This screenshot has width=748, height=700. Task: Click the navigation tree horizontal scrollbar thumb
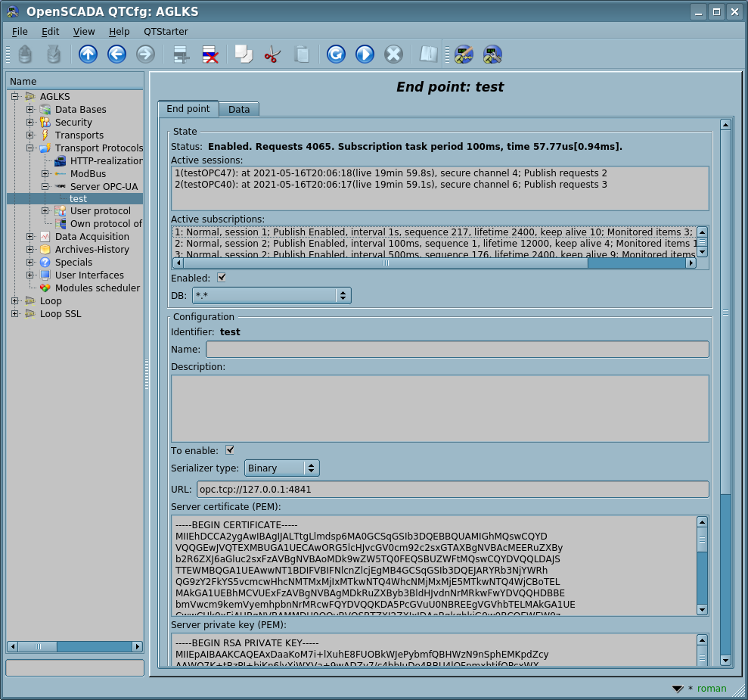point(38,646)
